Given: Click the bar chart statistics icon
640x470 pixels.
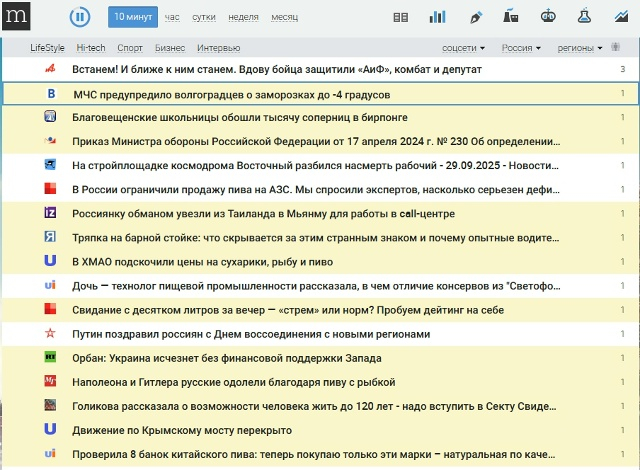Looking at the screenshot, I should 437,17.
